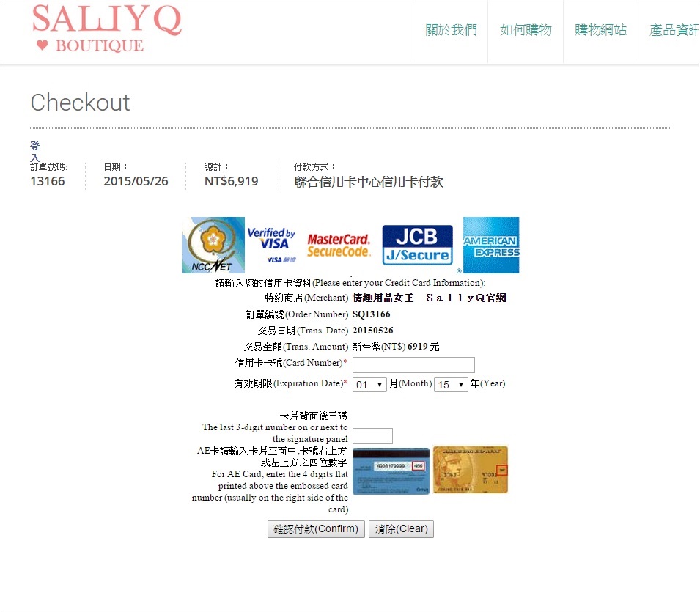Click the SallyQ Boutique logo
Screen dimensions: 700x612
107,29
